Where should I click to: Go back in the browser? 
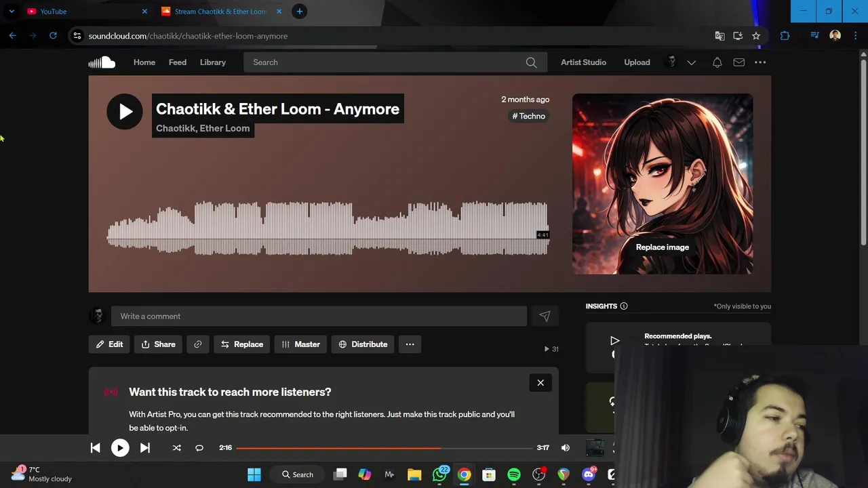click(12, 36)
